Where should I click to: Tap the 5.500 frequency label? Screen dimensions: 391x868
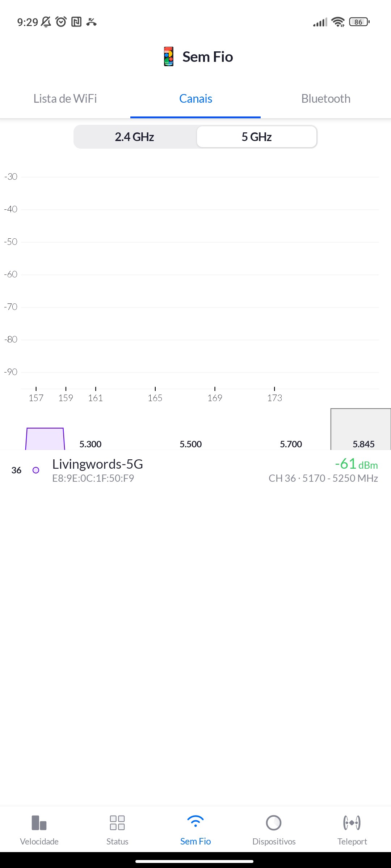click(191, 444)
